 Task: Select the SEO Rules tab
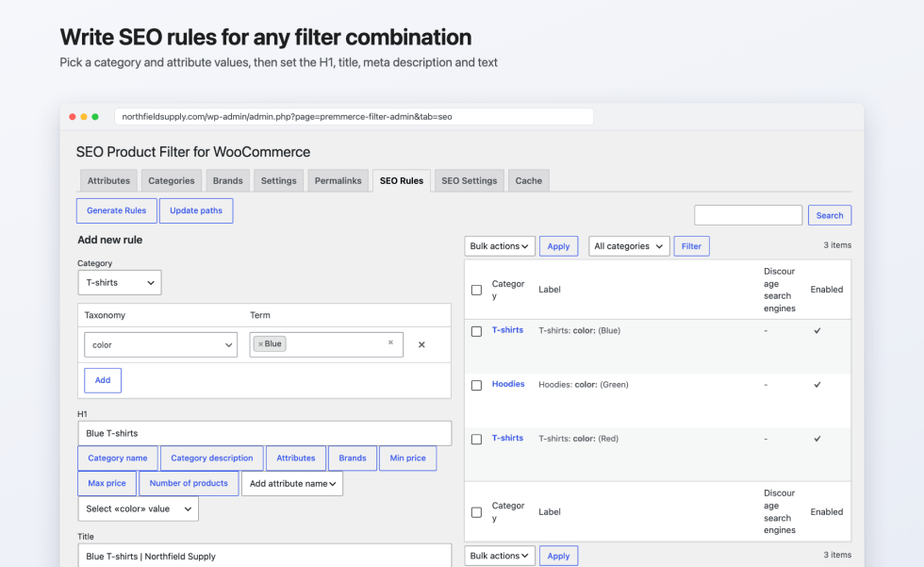[402, 181]
